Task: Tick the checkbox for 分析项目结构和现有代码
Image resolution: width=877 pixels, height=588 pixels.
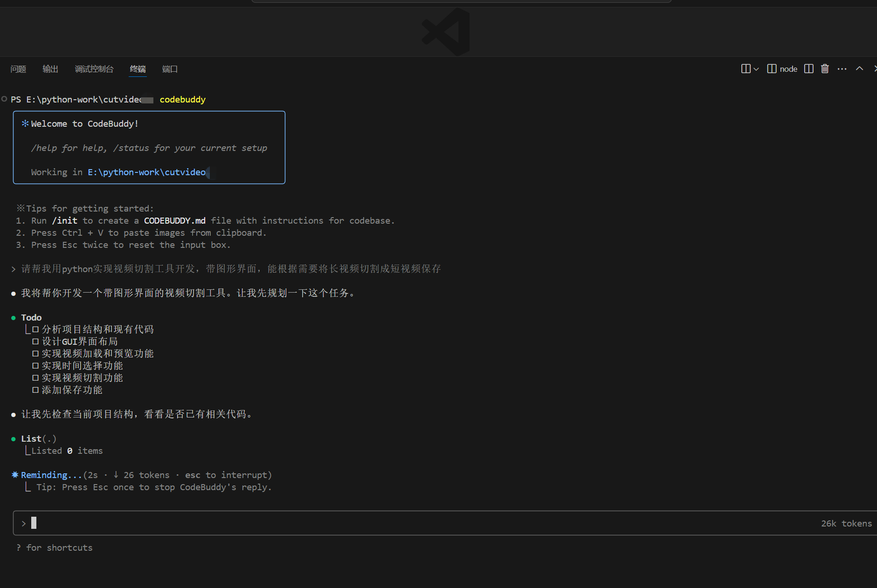Action: click(x=35, y=329)
